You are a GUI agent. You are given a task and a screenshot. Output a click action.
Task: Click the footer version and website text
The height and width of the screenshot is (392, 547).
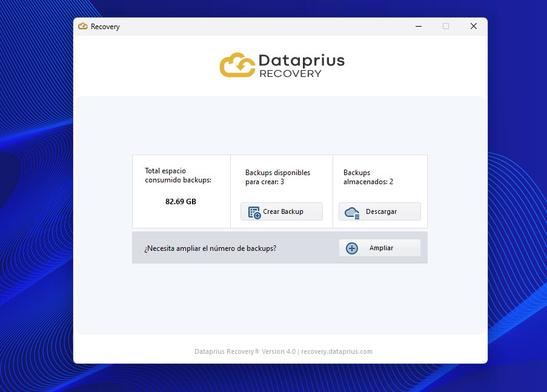(x=283, y=351)
